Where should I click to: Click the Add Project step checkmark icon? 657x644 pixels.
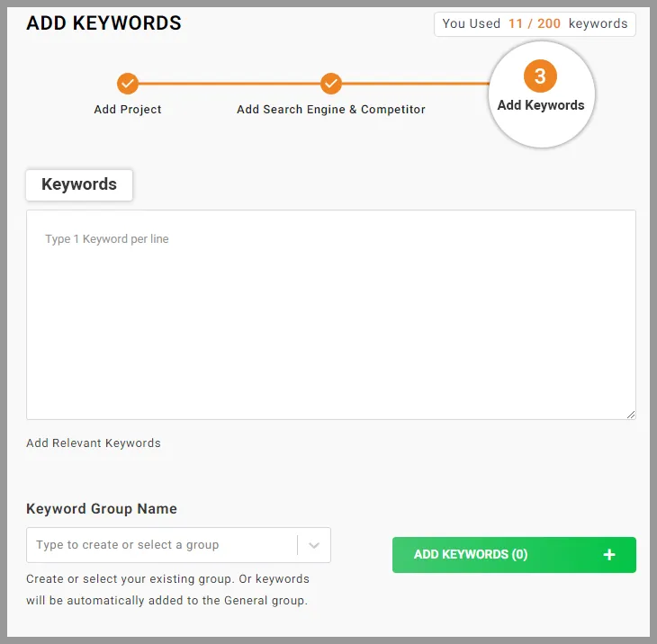pos(128,84)
